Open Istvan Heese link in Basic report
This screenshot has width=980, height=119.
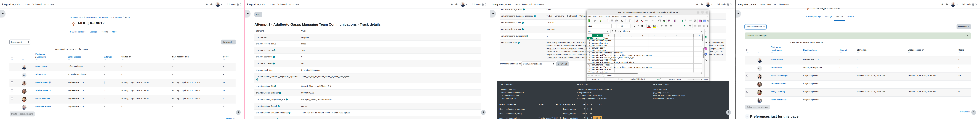41,66
